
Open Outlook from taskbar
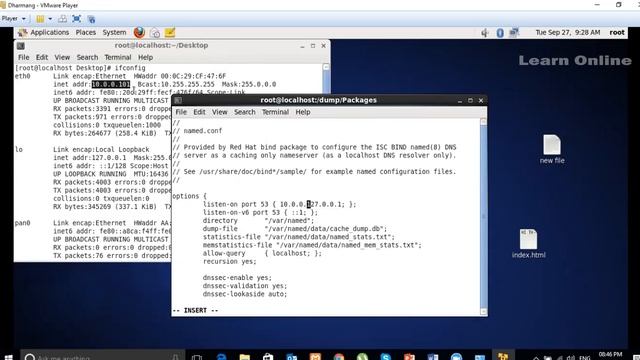click(291, 358)
